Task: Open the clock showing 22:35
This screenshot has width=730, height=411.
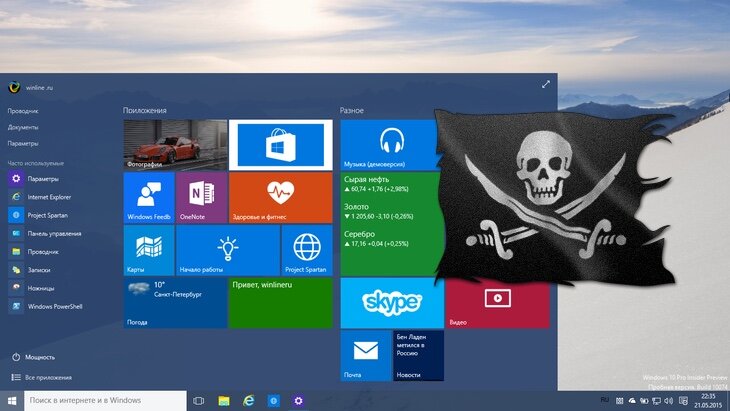Action: 708,401
